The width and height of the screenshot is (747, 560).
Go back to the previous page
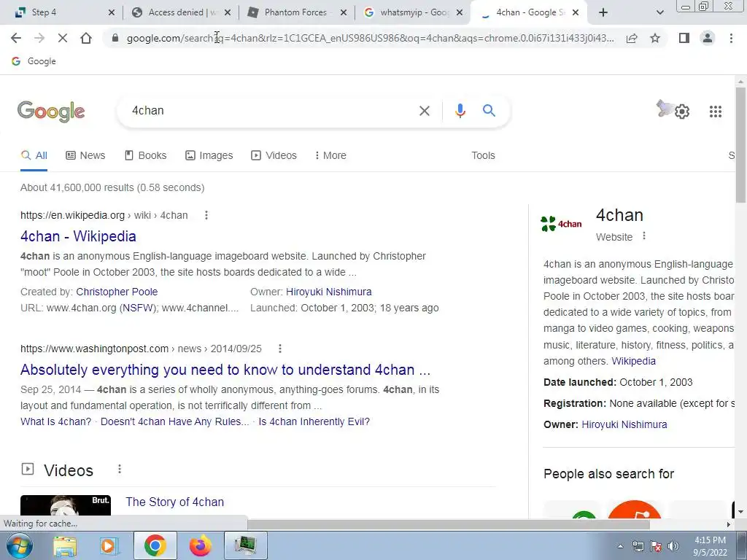[x=16, y=38]
